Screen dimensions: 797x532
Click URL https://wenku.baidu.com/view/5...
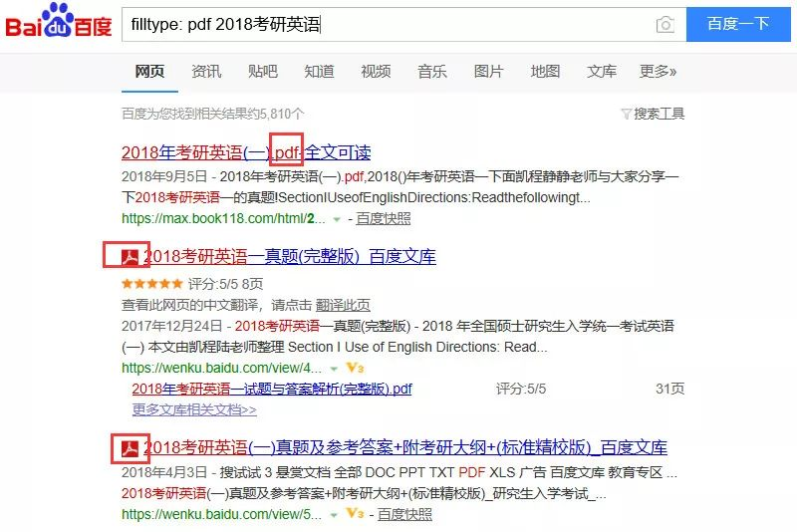[221, 514]
